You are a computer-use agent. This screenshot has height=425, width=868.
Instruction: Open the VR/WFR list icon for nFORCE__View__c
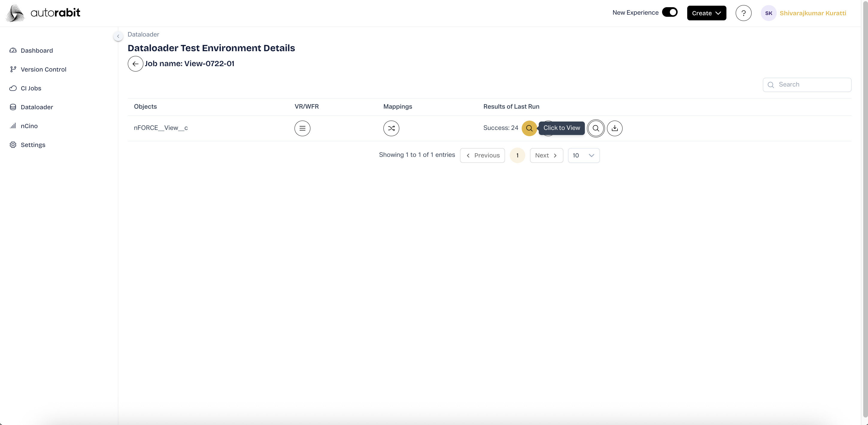302,128
